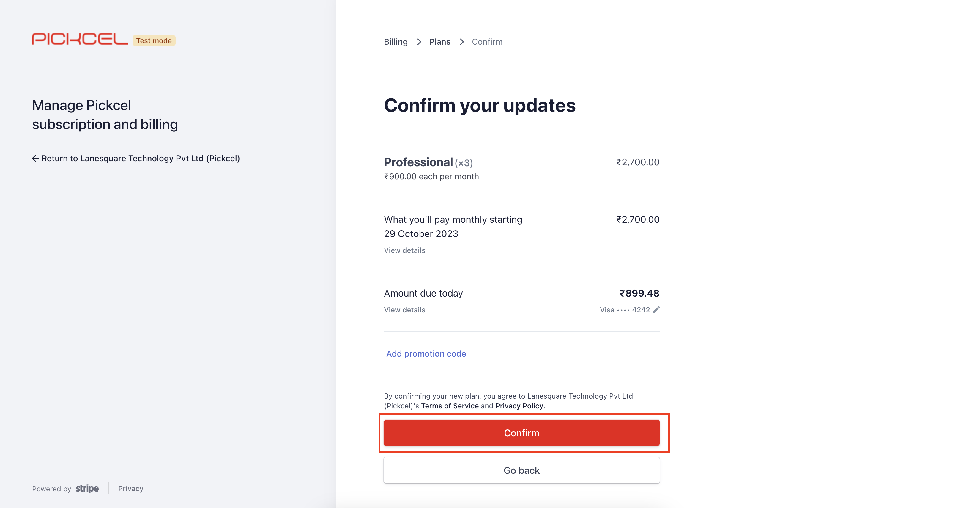Go to the Plans breadcrumb
The width and height of the screenshot is (980, 508).
pos(440,42)
